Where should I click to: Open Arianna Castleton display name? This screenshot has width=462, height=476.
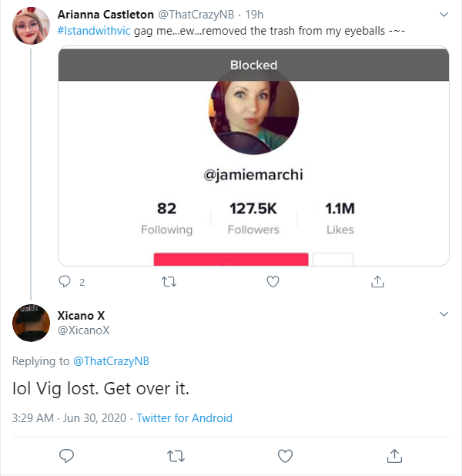coord(105,15)
